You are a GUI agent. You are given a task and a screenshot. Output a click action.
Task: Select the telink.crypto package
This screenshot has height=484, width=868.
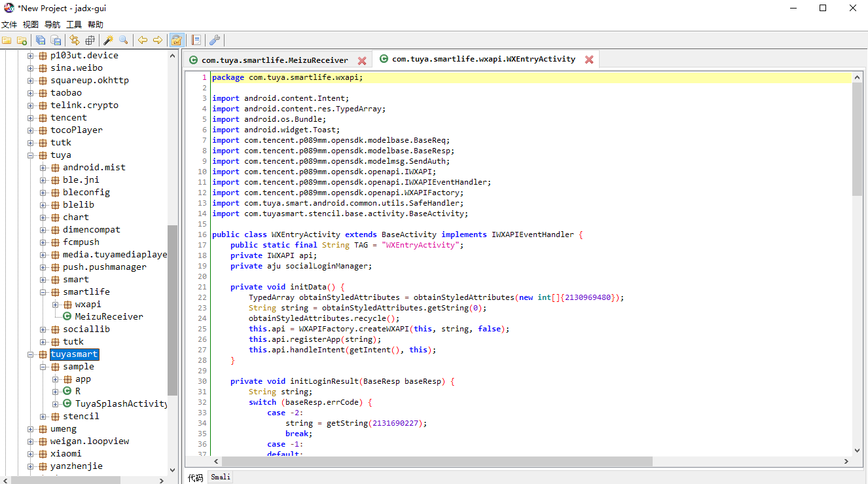pyautogui.click(x=84, y=105)
